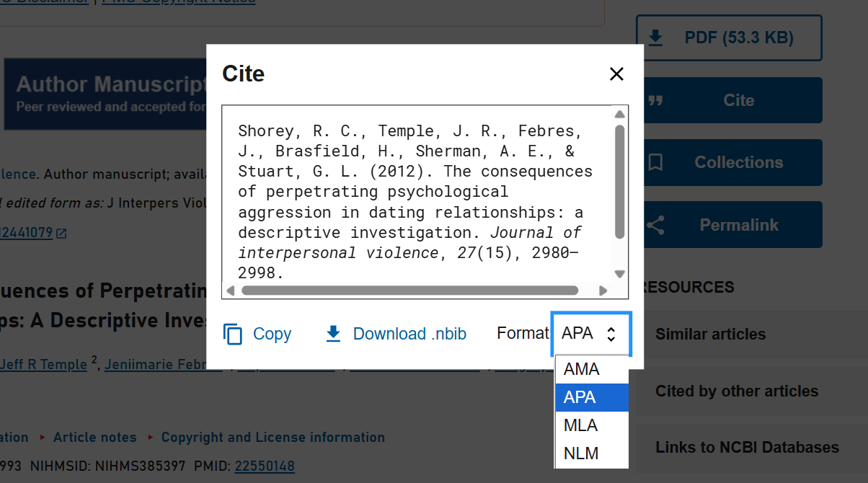Click the Collections bookmark icon
Viewport: 868px width, 483px height.
point(655,162)
